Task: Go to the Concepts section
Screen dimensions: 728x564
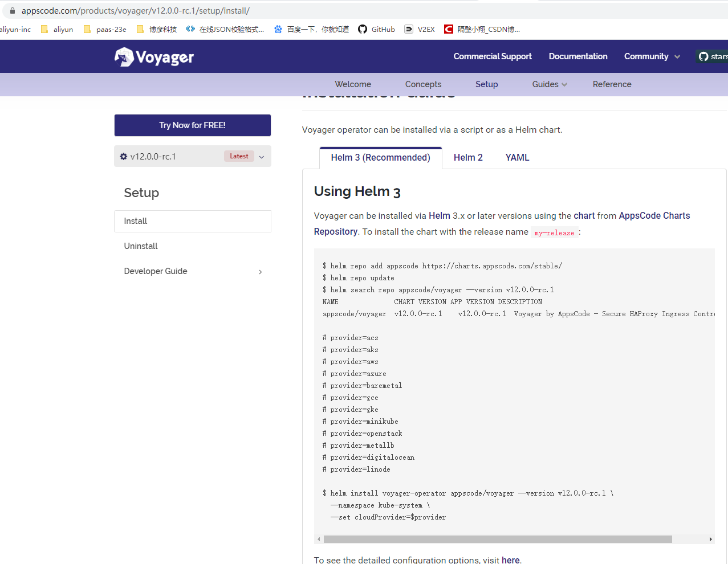Action: (423, 84)
